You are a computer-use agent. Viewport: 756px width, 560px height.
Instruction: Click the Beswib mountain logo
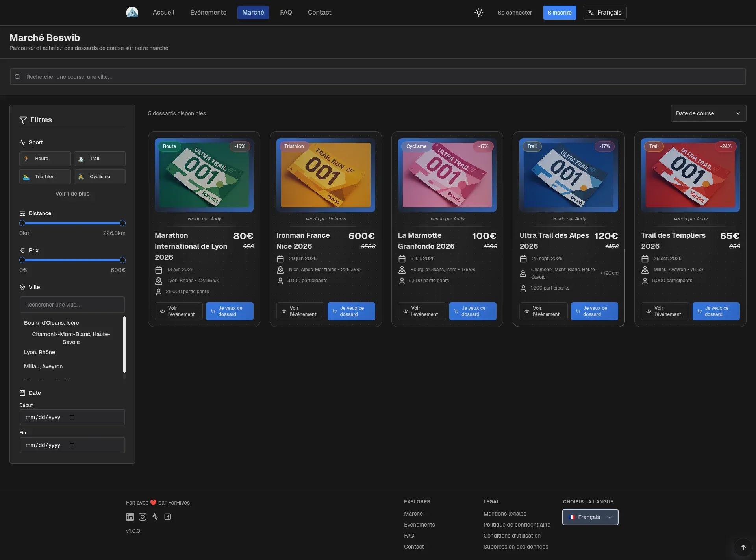132,12
